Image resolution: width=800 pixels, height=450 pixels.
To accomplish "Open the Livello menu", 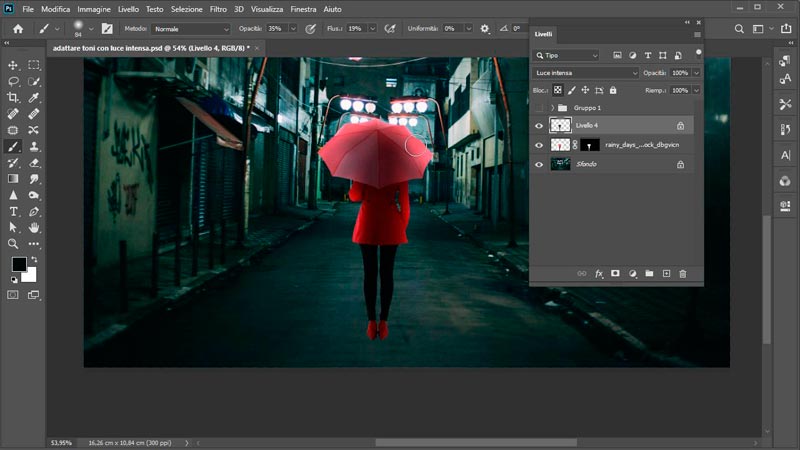I will (128, 9).
